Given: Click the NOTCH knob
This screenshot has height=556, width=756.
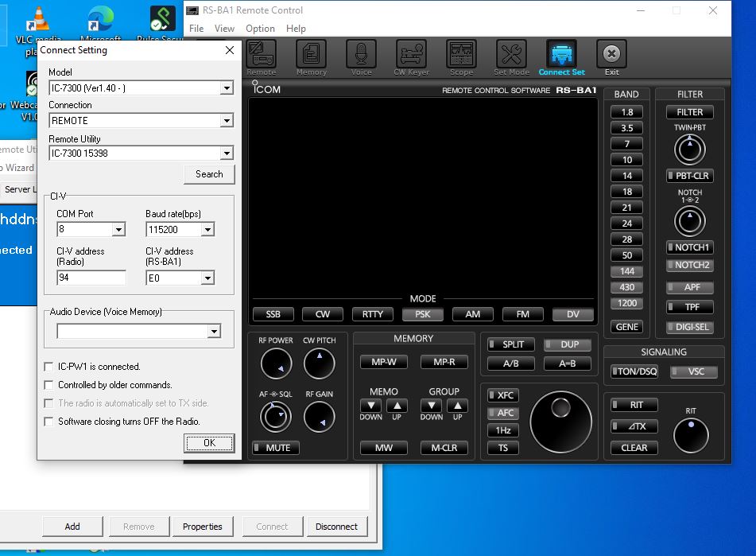Looking at the screenshot, I should (690, 221).
